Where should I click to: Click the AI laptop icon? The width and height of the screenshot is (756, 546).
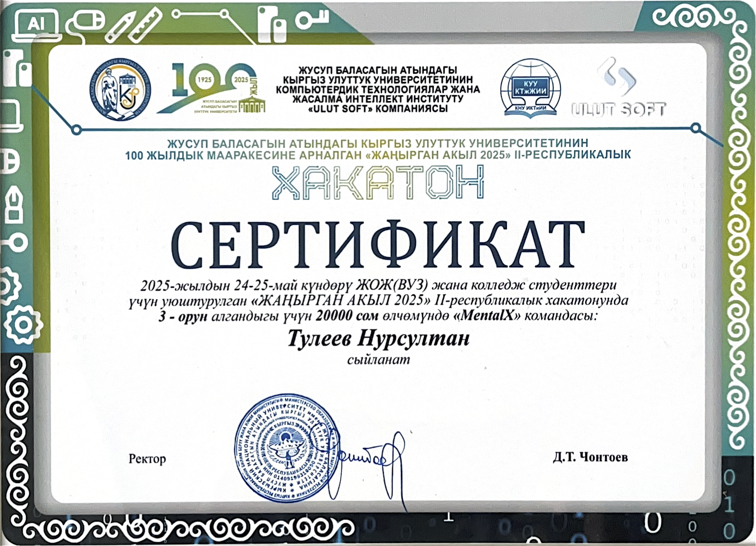coord(35,25)
